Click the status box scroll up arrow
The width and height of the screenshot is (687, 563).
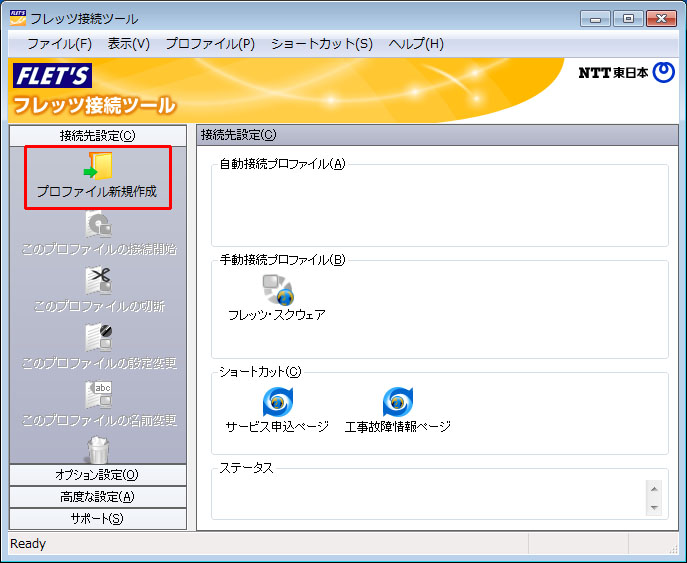654,489
